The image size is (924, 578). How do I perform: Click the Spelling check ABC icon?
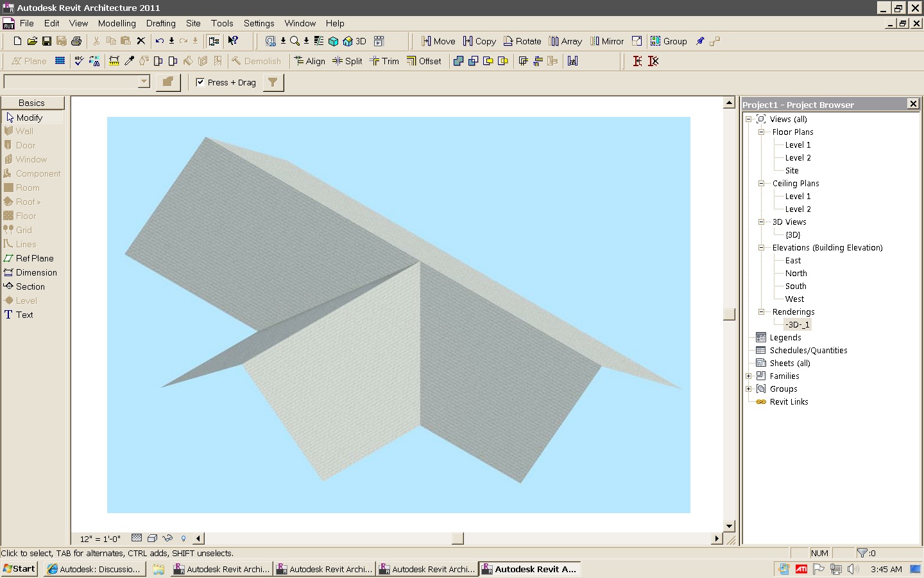click(79, 61)
